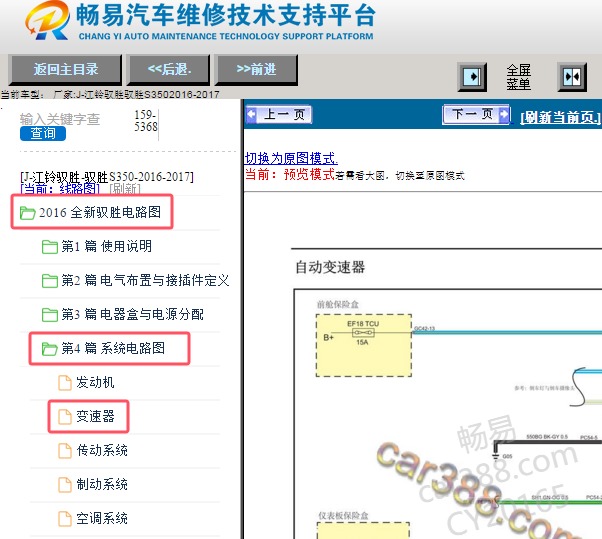The height and width of the screenshot is (539, 602).
Task: Click the 刷新当前页 link
Action: click(x=560, y=117)
